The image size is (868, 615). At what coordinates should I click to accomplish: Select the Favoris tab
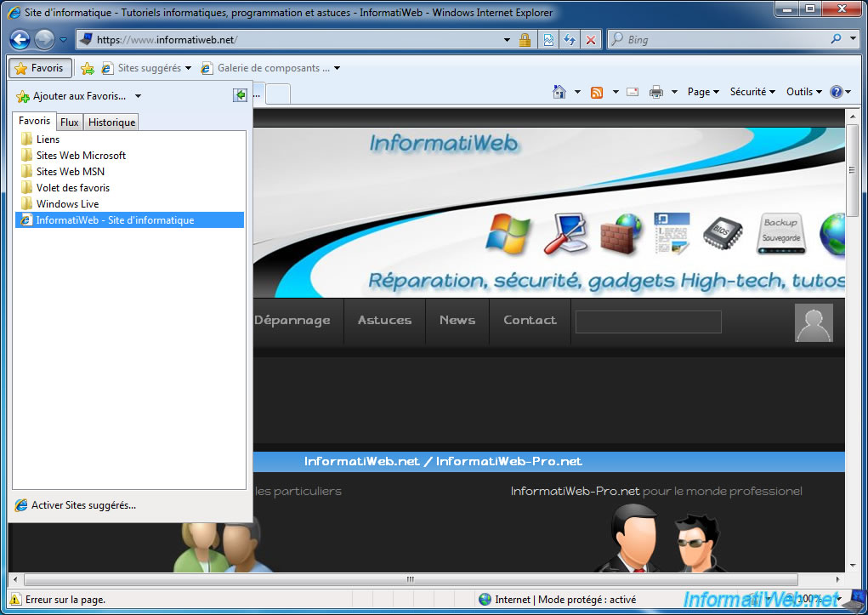(34, 121)
